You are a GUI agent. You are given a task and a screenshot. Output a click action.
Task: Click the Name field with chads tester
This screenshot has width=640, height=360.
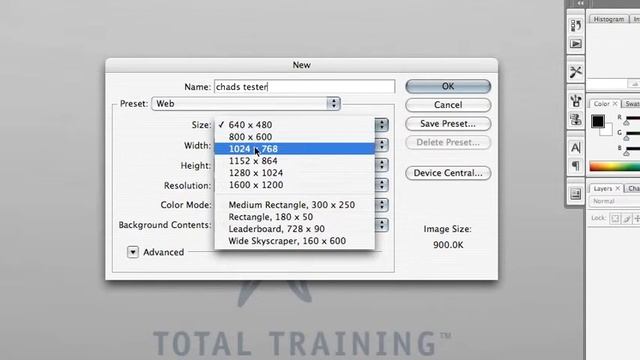point(304,87)
